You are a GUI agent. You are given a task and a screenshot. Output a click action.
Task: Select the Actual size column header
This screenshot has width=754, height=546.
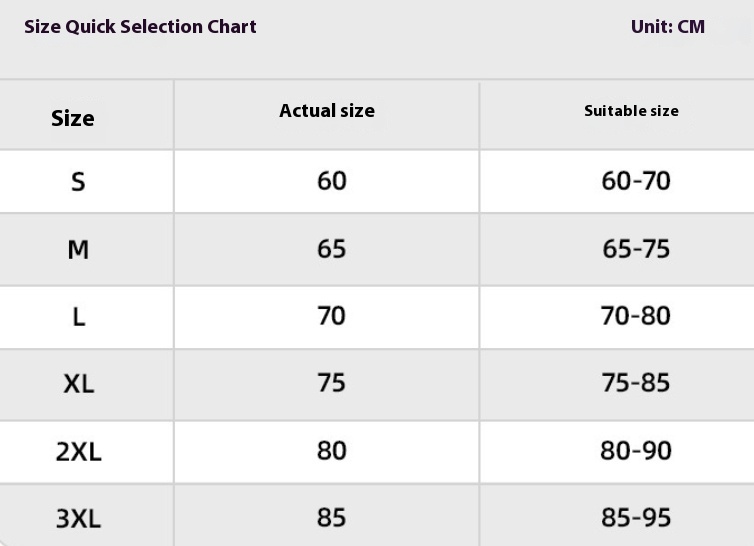[327, 111]
